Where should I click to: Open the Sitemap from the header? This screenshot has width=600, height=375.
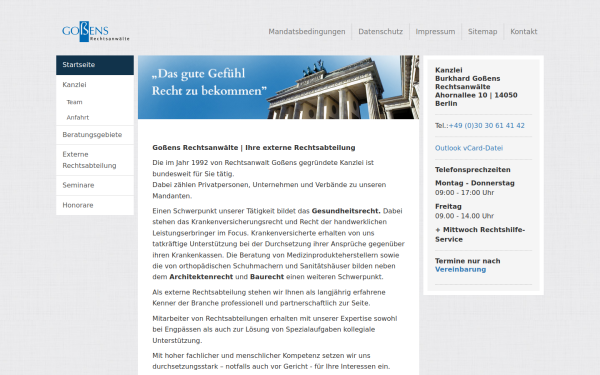[483, 32]
